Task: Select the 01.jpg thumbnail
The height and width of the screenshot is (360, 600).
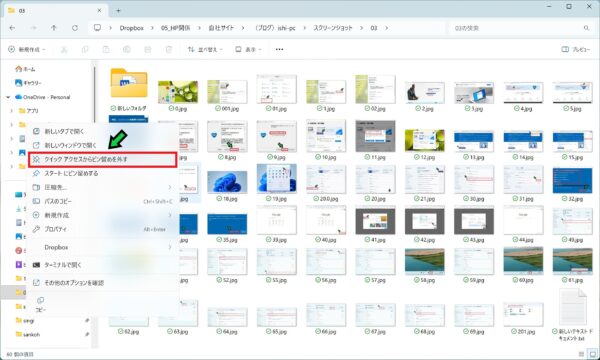Action: pyautogui.click(x=277, y=89)
